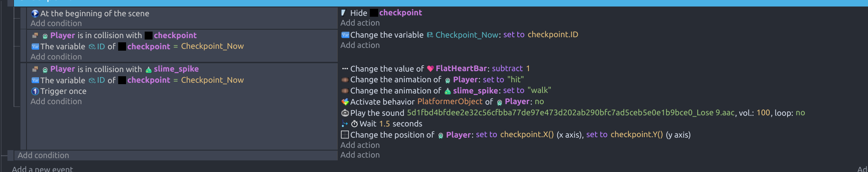Add condition under beginning of scene event

56,23
